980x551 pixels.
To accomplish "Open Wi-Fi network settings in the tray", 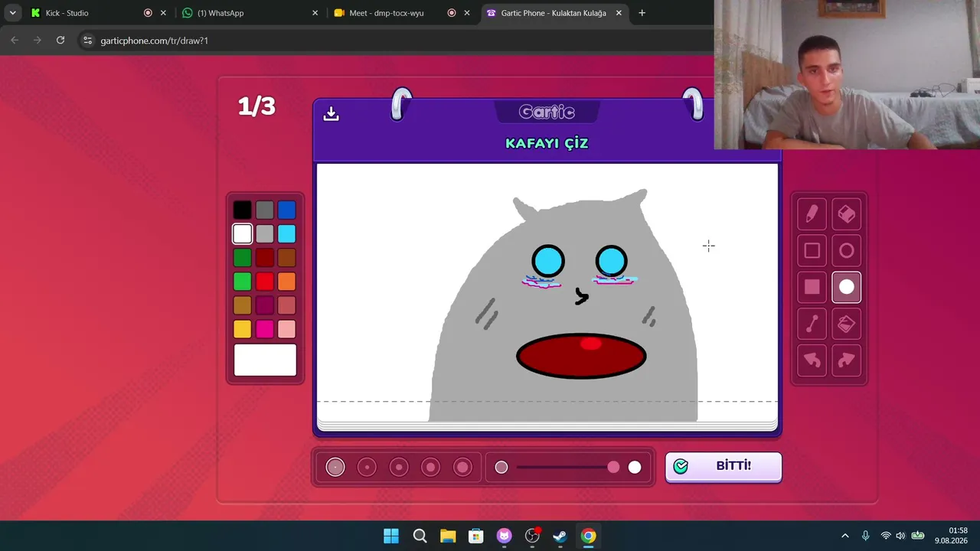I will [886, 536].
